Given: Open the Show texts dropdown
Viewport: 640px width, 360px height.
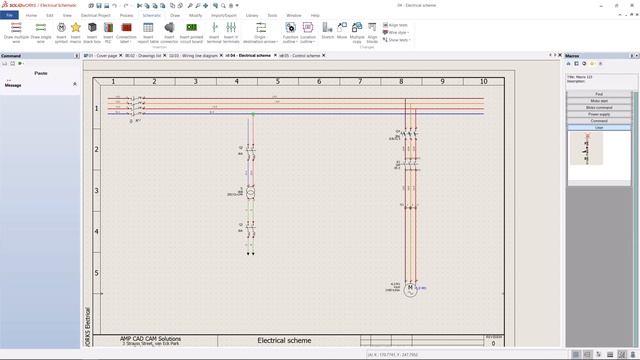Looking at the screenshot, I should click(x=396, y=40).
